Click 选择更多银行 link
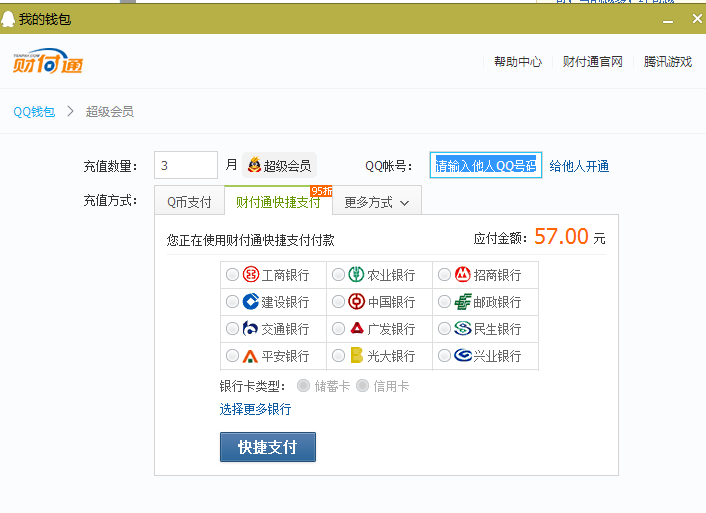Screen dimensions: 706x513 point(255,409)
